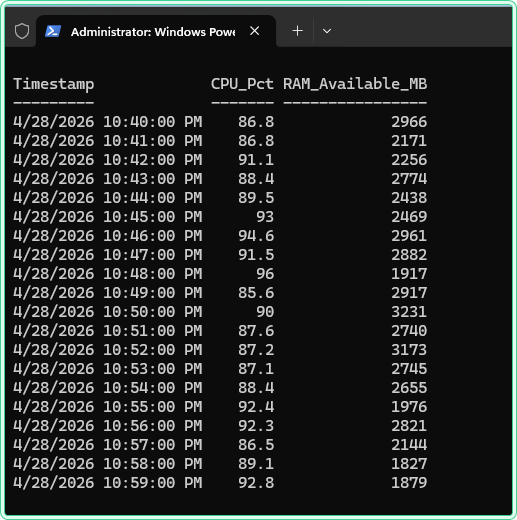
Task: Click RAM value 2438
Action: [409, 198]
